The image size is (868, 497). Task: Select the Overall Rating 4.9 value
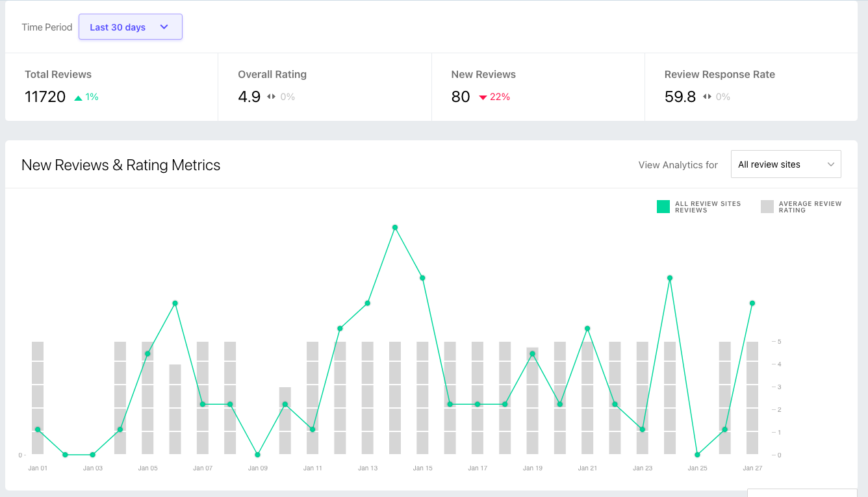click(249, 97)
